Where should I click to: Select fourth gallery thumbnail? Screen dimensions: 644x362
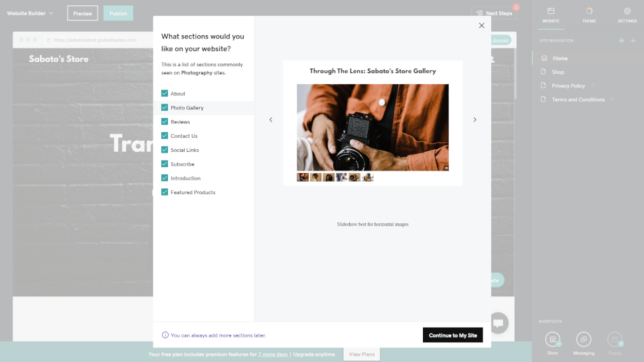(341, 177)
